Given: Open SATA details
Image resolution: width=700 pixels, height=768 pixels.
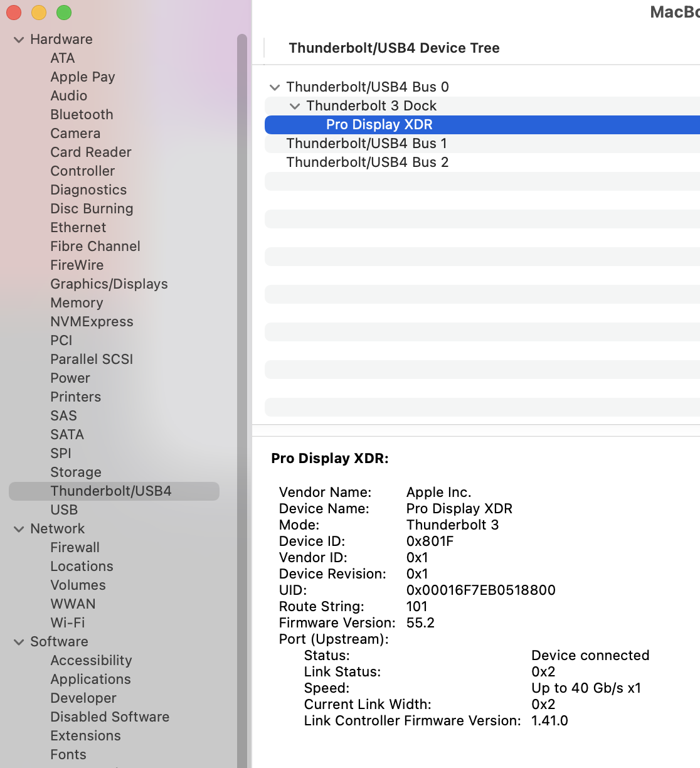Looking at the screenshot, I should [67, 435].
